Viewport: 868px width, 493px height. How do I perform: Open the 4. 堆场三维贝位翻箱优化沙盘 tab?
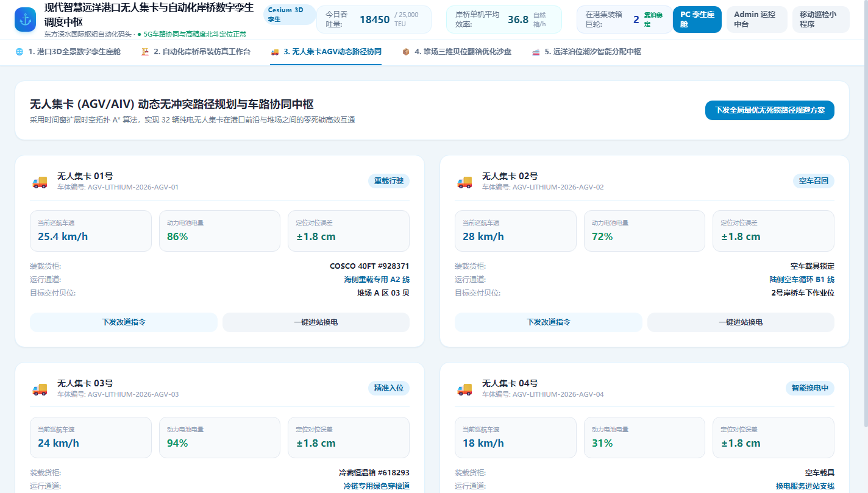(457, 52)
